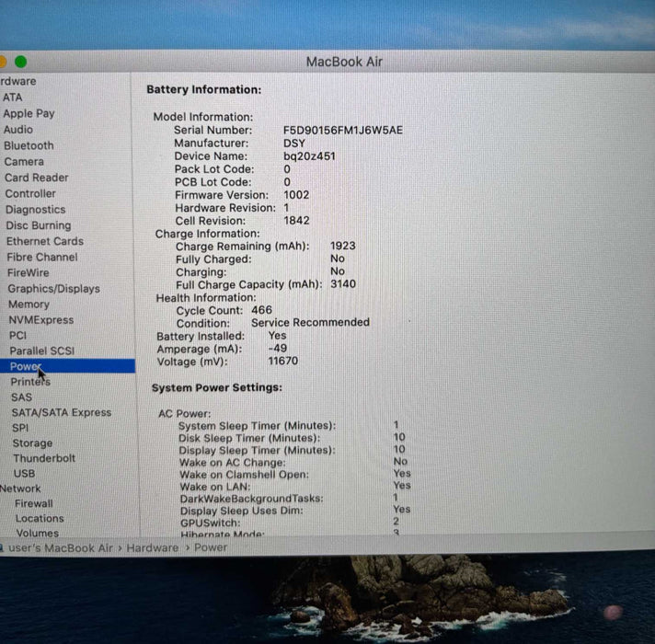Viewport: 655px width, 644px height.
Task: Open Diagnostics in the sidebar
Action: click(x=36, y=210)
